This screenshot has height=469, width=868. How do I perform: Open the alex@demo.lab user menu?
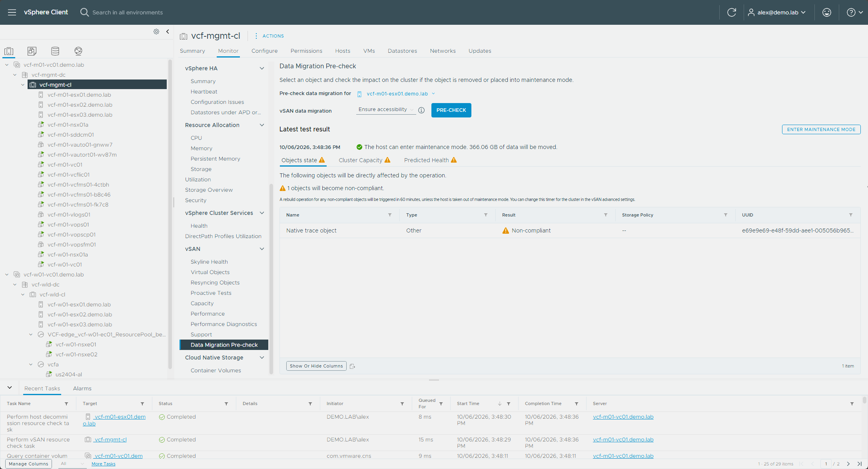coord(777,12)
